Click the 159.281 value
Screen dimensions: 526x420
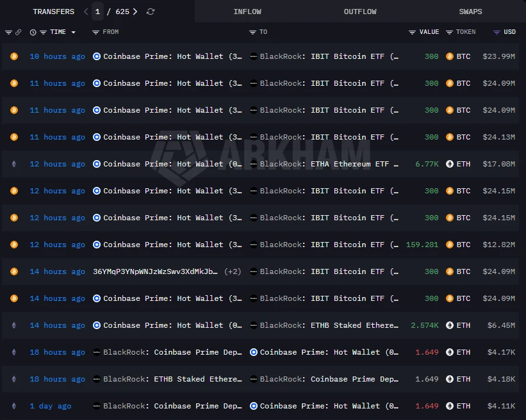[x=422, y=245]
